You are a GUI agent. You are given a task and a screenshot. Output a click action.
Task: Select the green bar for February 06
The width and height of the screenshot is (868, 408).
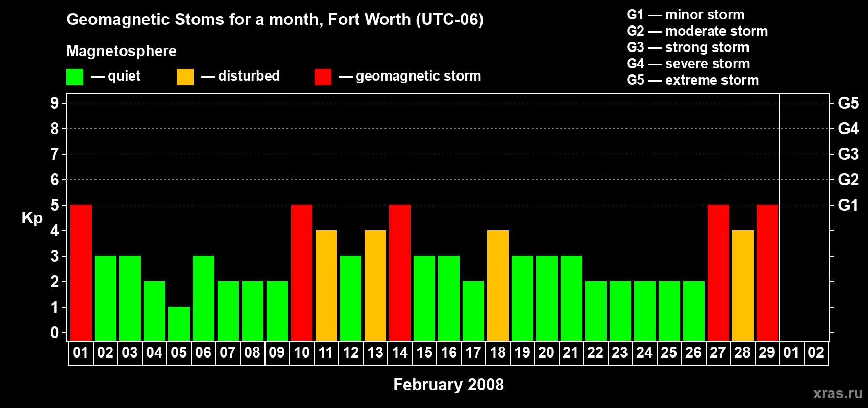204,298
